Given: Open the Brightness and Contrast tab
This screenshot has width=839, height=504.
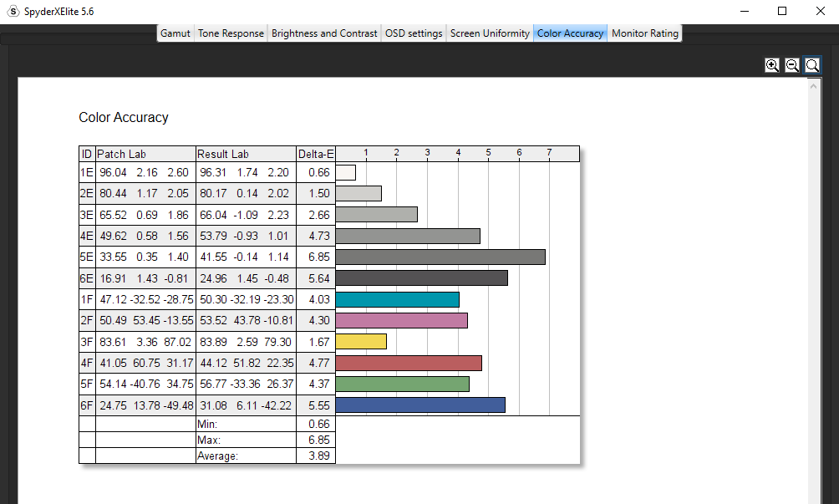Looking at the screenshot, I should point(324,33).
